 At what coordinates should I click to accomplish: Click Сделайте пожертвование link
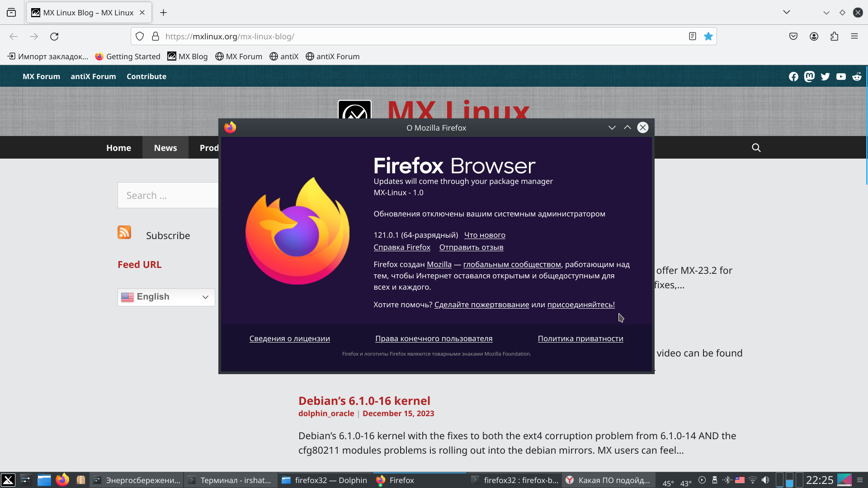(x=481, y=305)
